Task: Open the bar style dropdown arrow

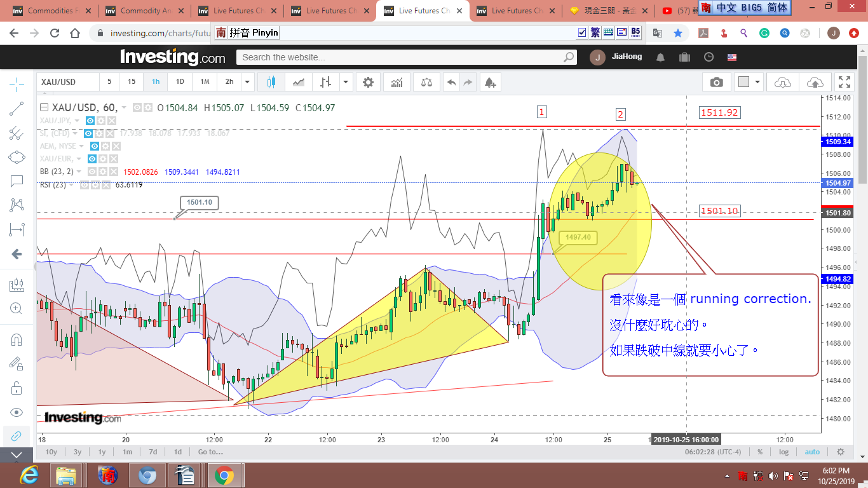Action: 345,82
